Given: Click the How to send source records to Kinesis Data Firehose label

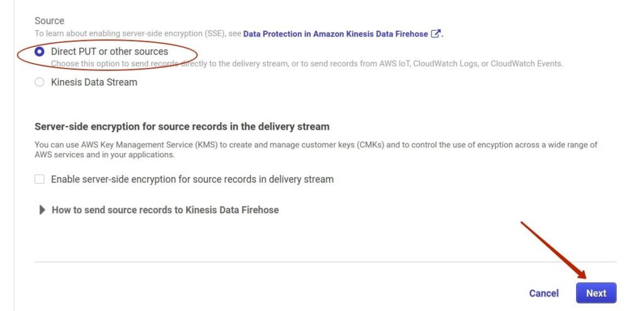Looking at the screenshot, I should pyautogui.click(x=165, y=210).
